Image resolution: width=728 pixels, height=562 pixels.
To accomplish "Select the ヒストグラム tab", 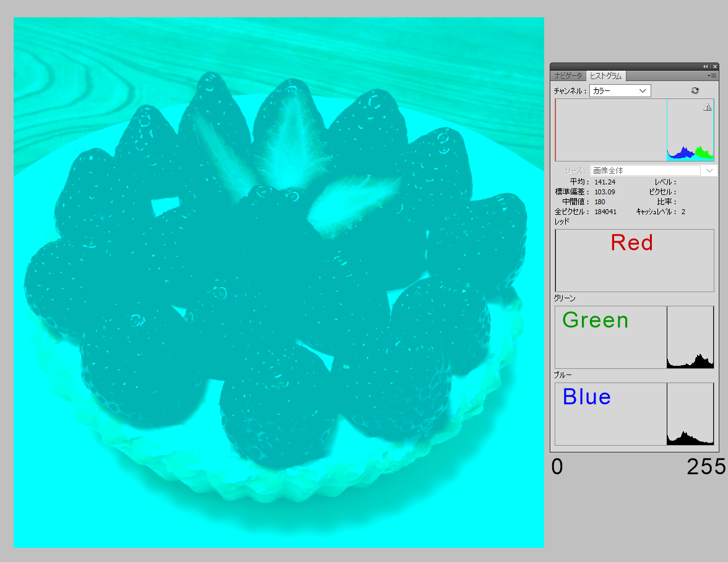I will coord(605,76).
